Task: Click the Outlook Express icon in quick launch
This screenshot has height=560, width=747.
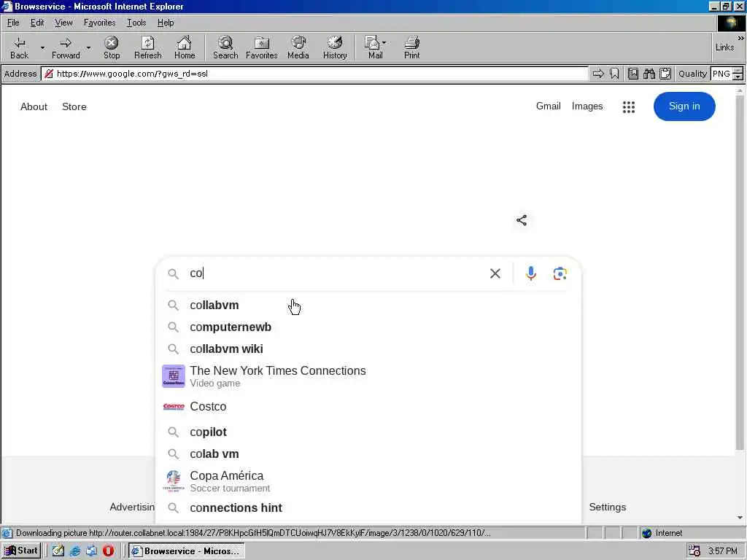Action: tap(91, 551)
